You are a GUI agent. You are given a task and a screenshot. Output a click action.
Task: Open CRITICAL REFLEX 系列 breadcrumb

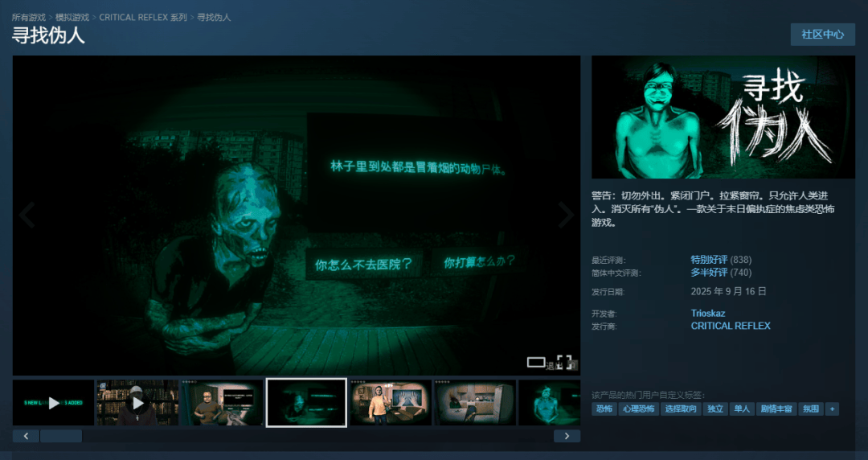143,17
